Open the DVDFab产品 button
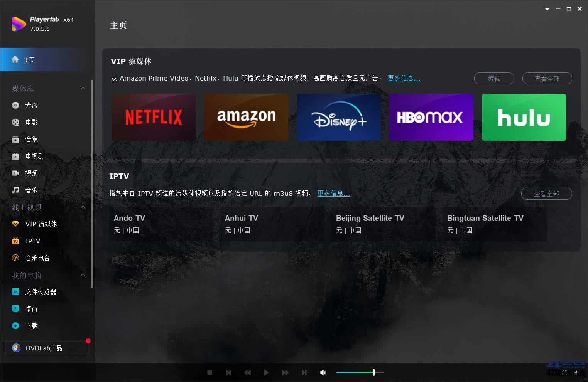The image size is (588, 382). pos(47,348)
